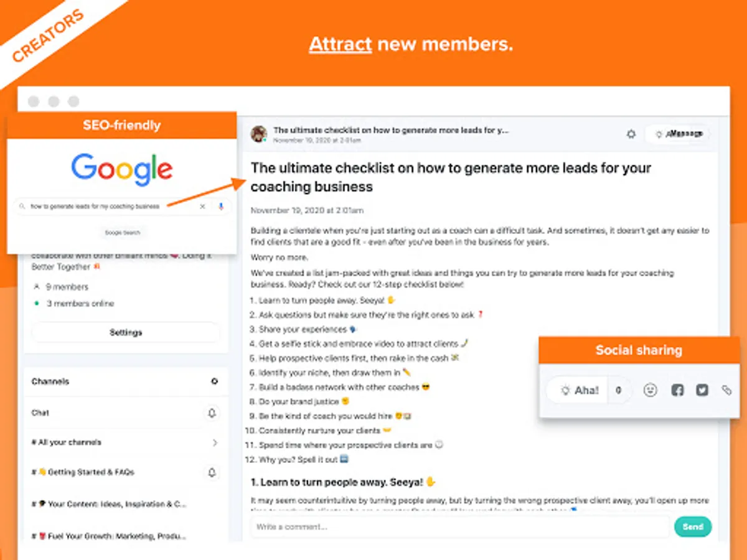Image resolution: width=747 pixels, height=560 pixels.
Task: Open the Chat channel
Action: tap(40, 413)
